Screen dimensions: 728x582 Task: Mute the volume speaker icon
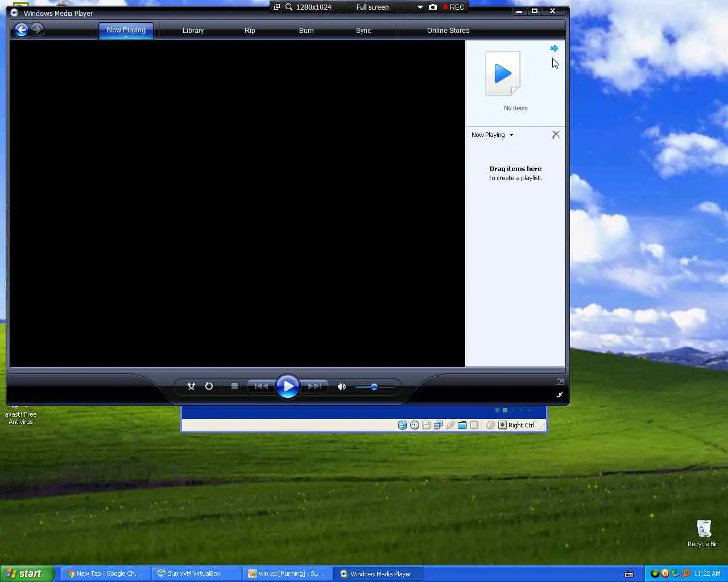coord(342,386)
